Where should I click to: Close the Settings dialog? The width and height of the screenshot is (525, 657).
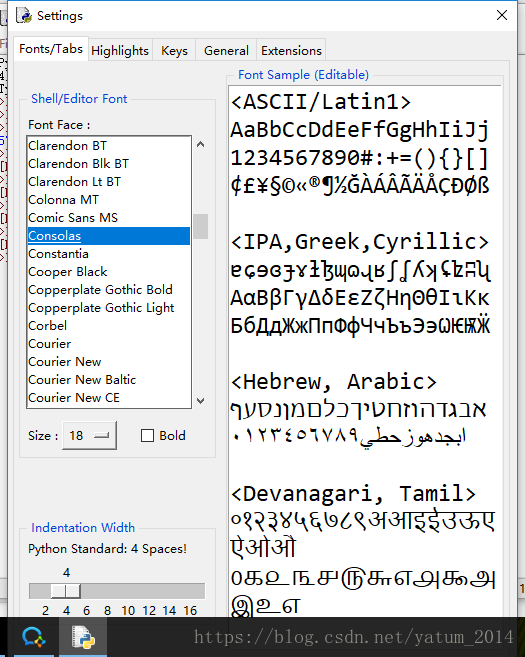click(x=502, y=15)
